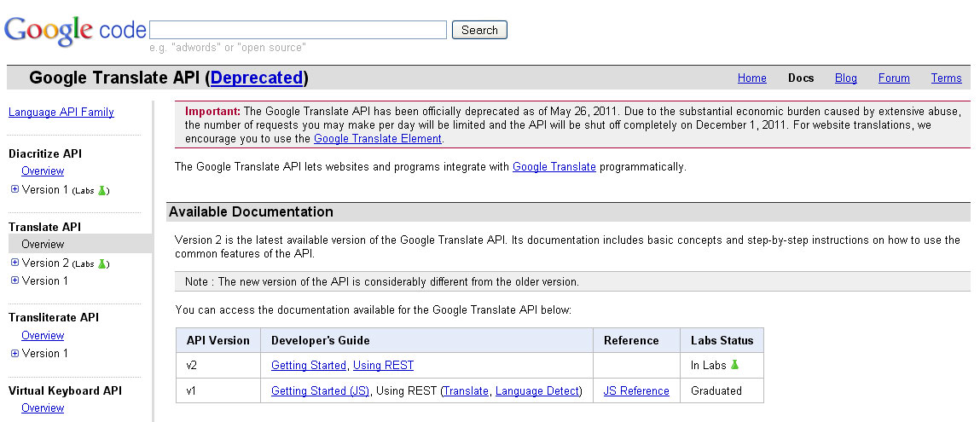
Task: Focus the Google Code search field
Action: tap(298, 30)
